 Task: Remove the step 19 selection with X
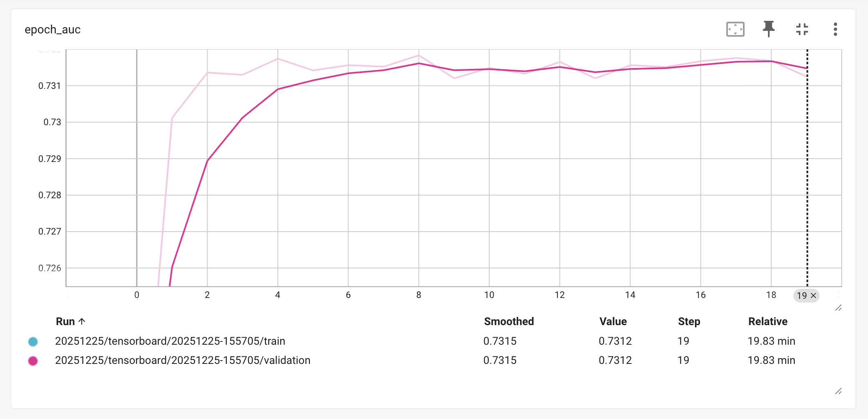[x=813, y=295]
